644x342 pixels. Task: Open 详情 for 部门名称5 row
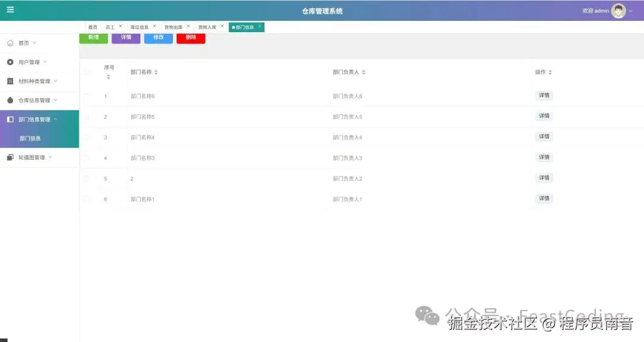coord(544,116)
